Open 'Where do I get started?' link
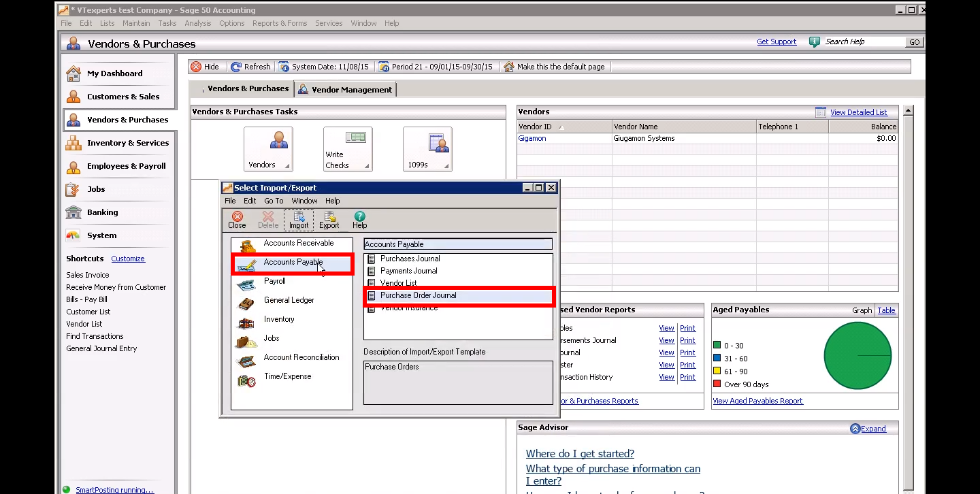980x494 pixels. pos(580,454)
